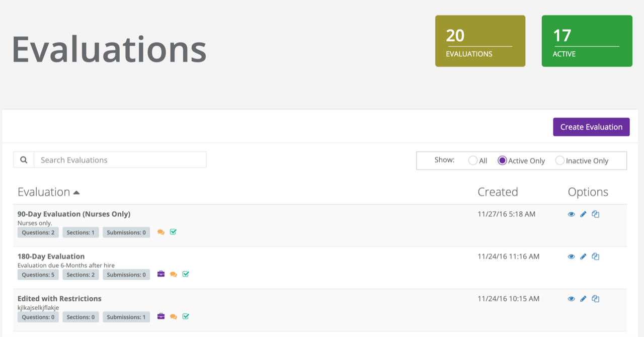
Task: Select the All radio button
Action: pos(473,161)
